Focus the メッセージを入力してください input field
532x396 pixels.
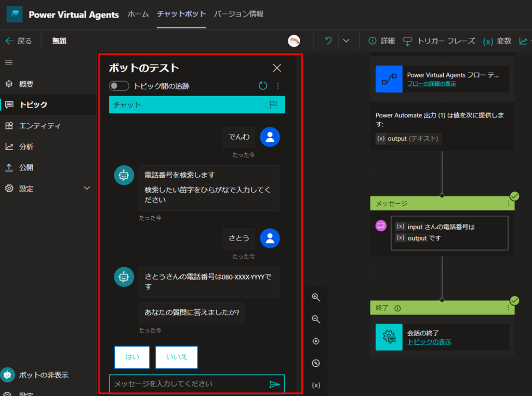pyautogui.click(x=188, y=384)
